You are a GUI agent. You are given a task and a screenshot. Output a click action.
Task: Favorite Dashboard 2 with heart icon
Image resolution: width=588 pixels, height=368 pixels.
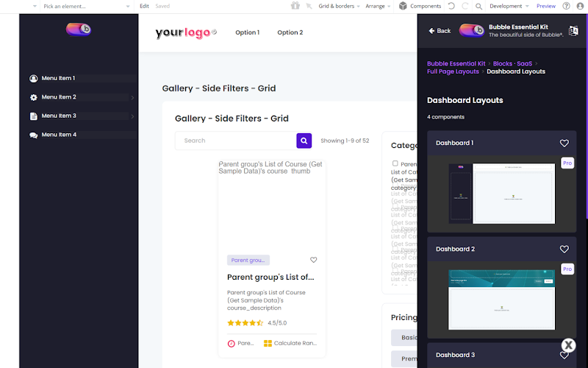click(564, 249)
